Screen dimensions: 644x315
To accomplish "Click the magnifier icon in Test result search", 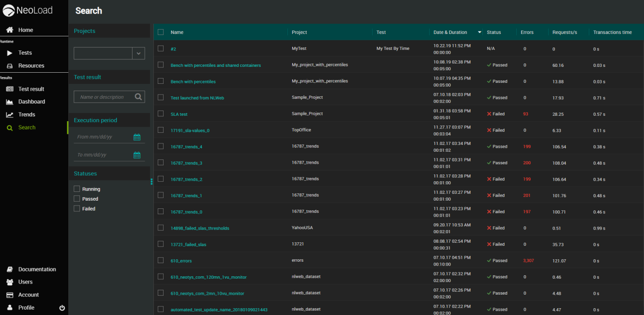I will click(x=138, y=97).
